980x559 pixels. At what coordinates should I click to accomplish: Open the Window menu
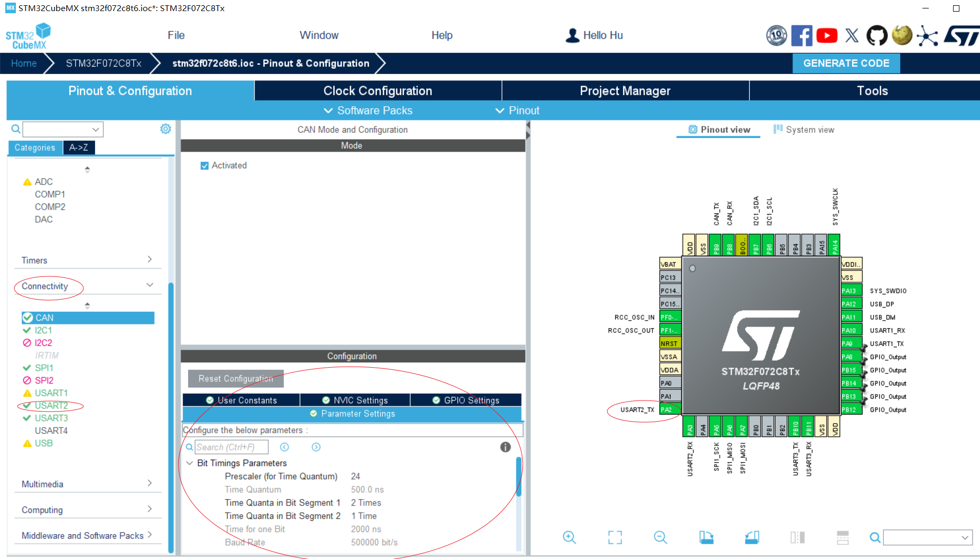319,35
